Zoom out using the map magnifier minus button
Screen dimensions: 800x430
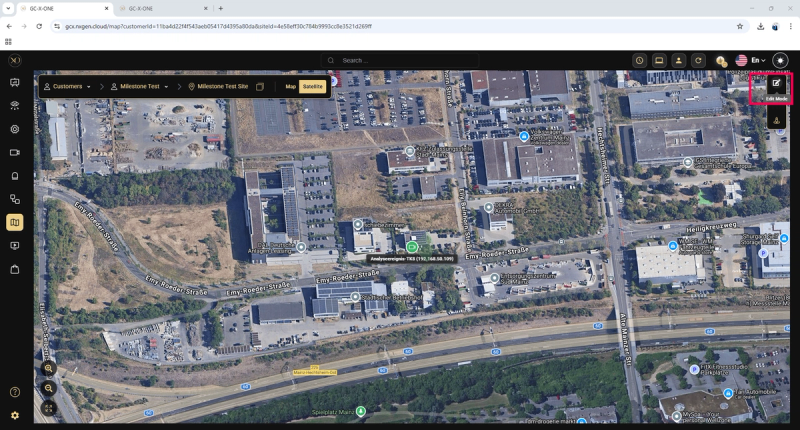48,388
